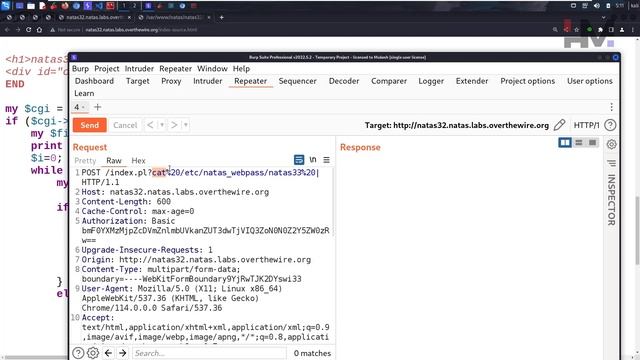Open search help question mark icon
640x360 pixels.
78,353
